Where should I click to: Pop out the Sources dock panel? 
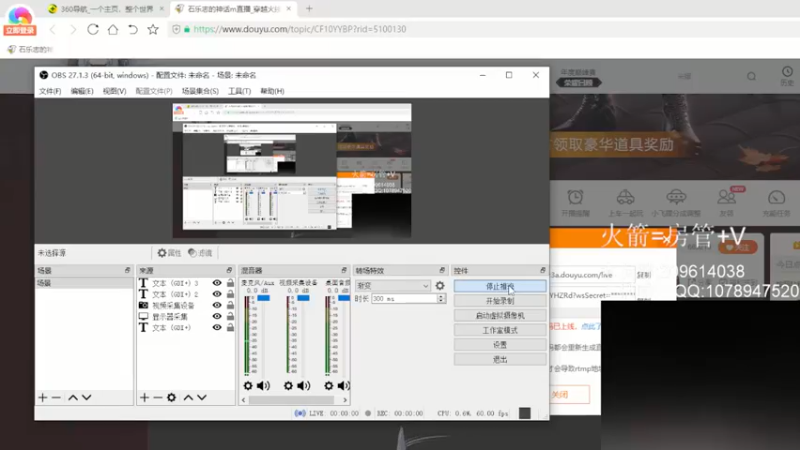click(x=229, y=270)
